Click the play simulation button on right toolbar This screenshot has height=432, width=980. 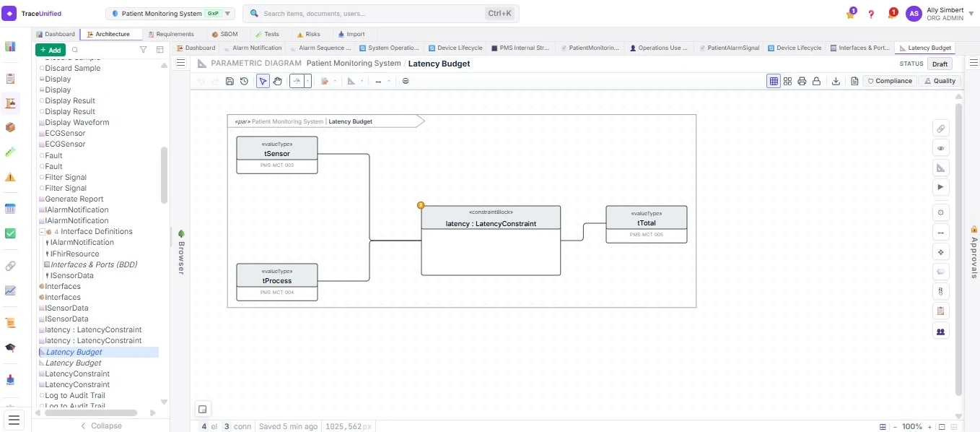coord(940,186)
